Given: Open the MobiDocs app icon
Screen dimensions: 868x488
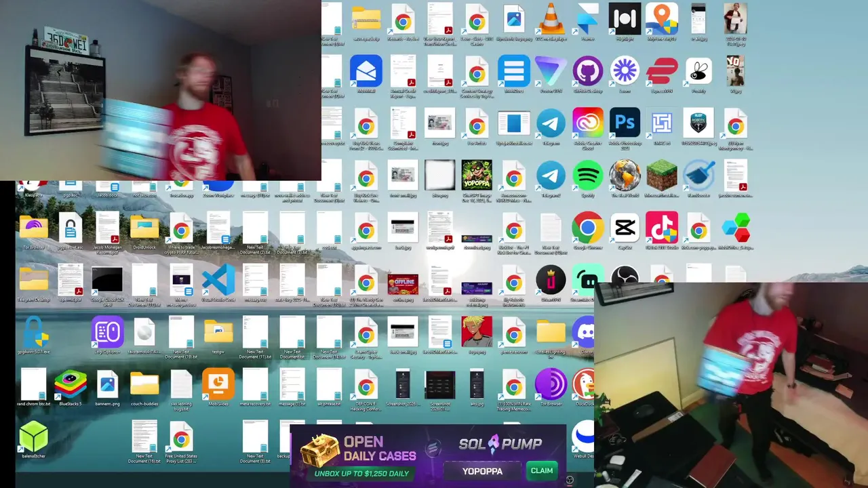Looking at the screenshot, I should (513, 71).
